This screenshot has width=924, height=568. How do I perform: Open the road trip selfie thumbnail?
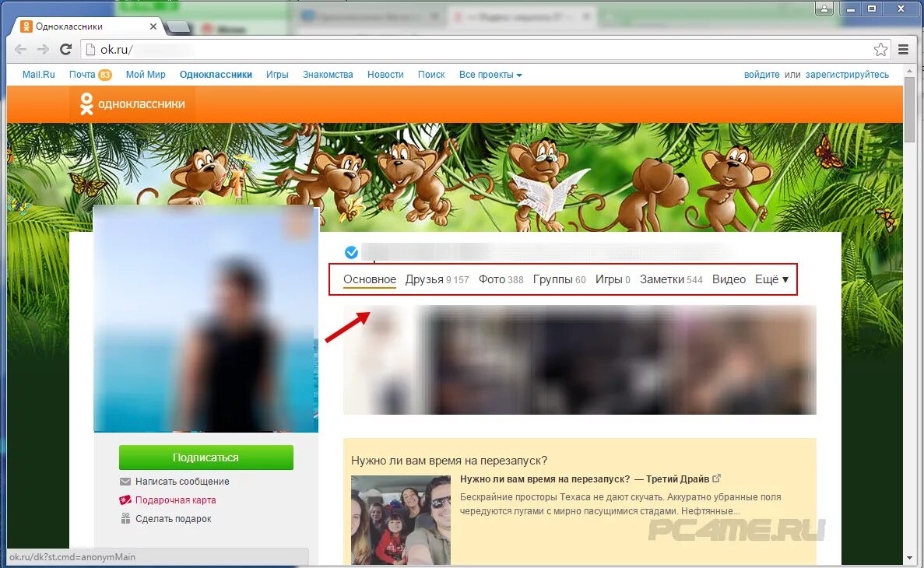(401, 521)
